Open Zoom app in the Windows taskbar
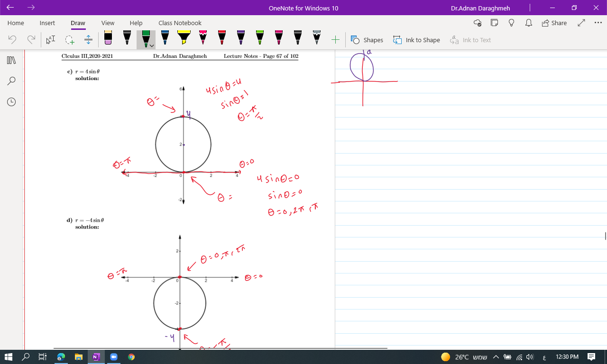 click(114, 357)
